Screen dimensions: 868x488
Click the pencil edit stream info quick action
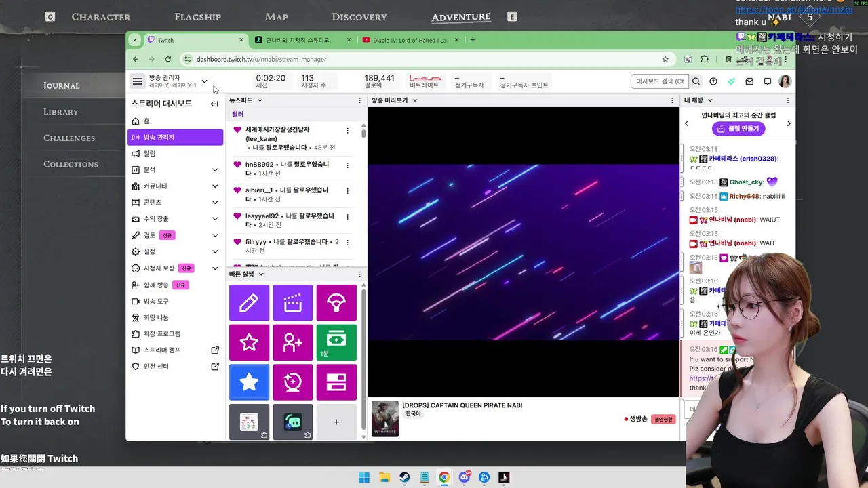[x=249, y=303]
